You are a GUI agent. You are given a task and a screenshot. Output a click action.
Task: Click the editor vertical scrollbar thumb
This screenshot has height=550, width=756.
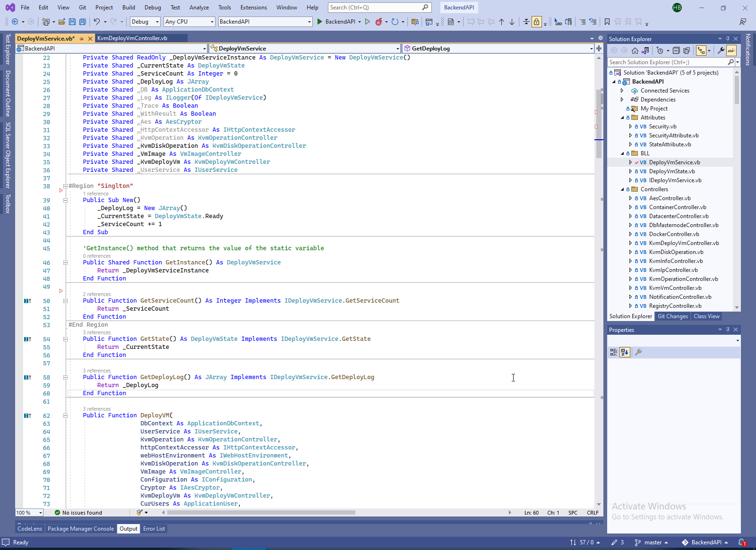pyautogui.click(x=599, y=123)
